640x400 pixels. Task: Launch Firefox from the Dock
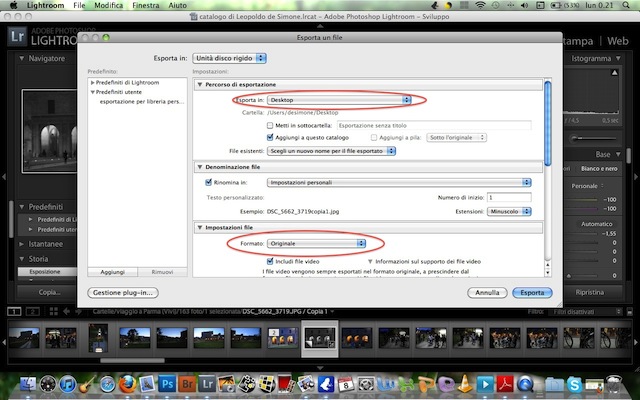pos(127,384)
